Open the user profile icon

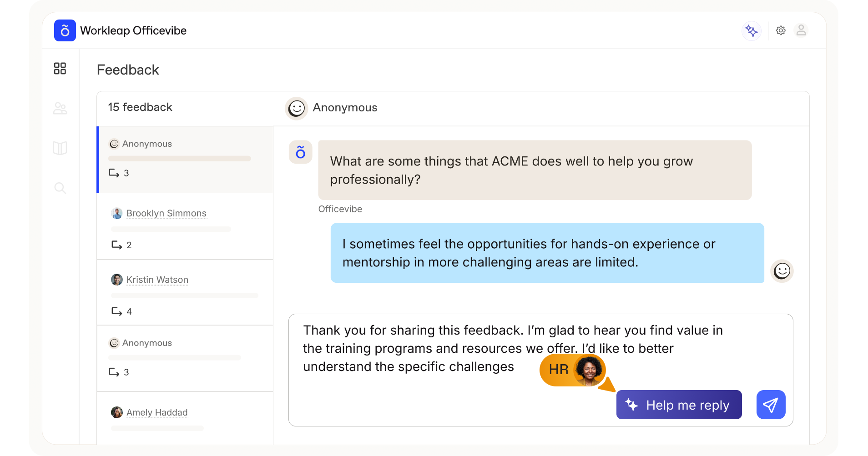coord(801,30)
